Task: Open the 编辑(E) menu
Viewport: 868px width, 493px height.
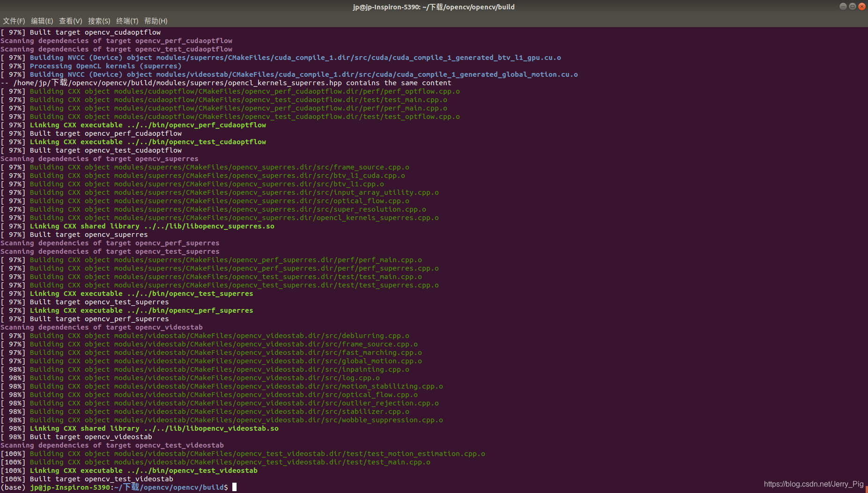Action: [x=42, y=21]
